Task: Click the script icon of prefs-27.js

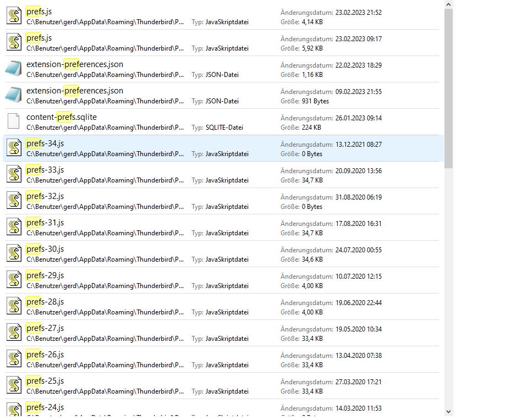Action: 14,332
